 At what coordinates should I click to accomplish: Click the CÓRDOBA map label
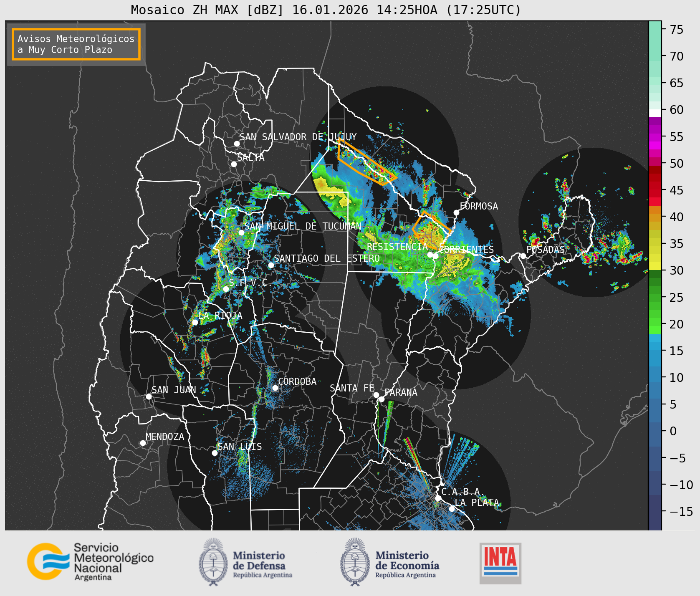tap(297, 381)
